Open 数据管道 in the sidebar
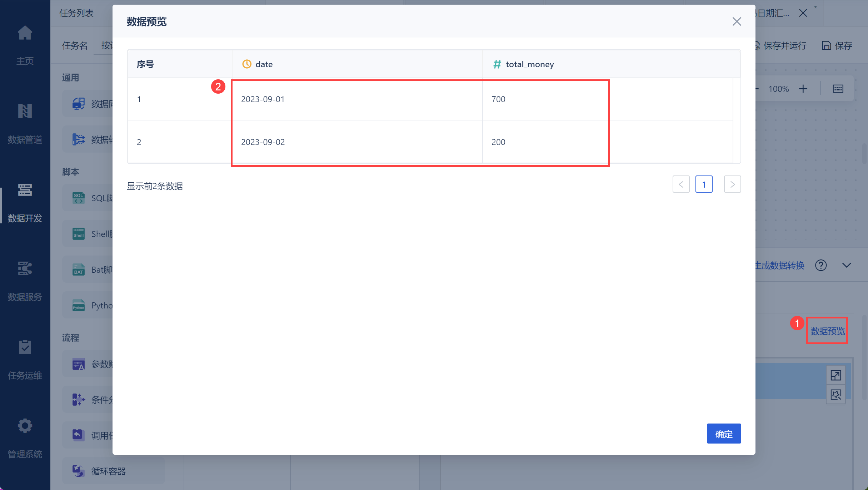This screenshot has width=868, height=490. (25, 112)
